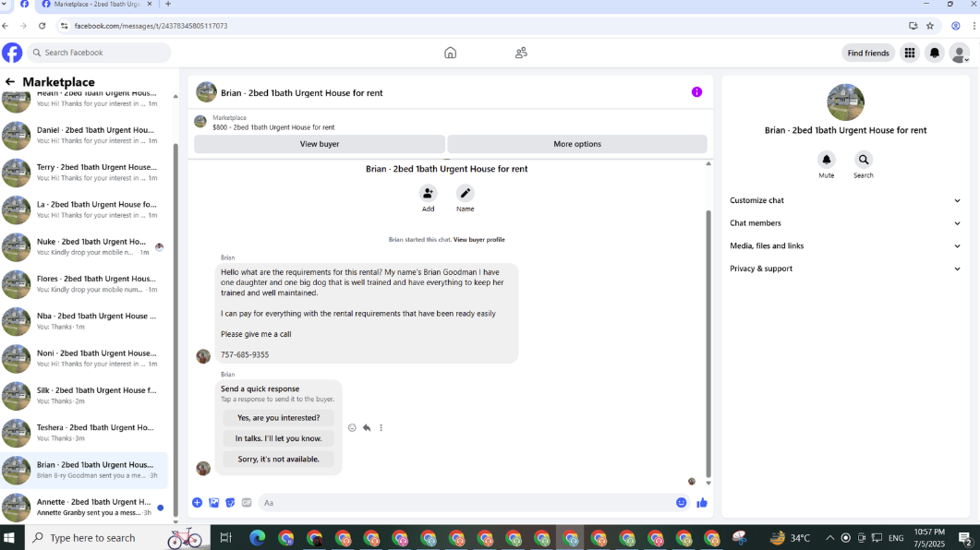Search within the Brian conversation
This screenshot has width=980, height=550.
[863, 160]
